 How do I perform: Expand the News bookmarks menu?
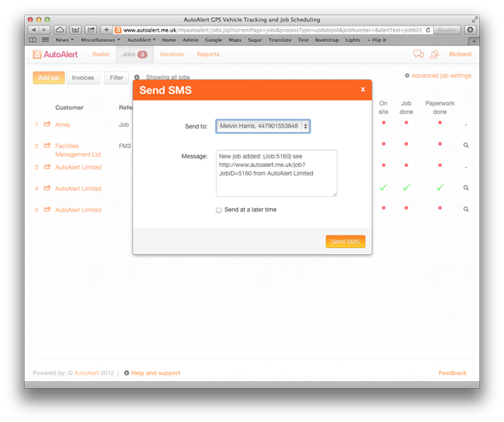(x=64, y=40)
